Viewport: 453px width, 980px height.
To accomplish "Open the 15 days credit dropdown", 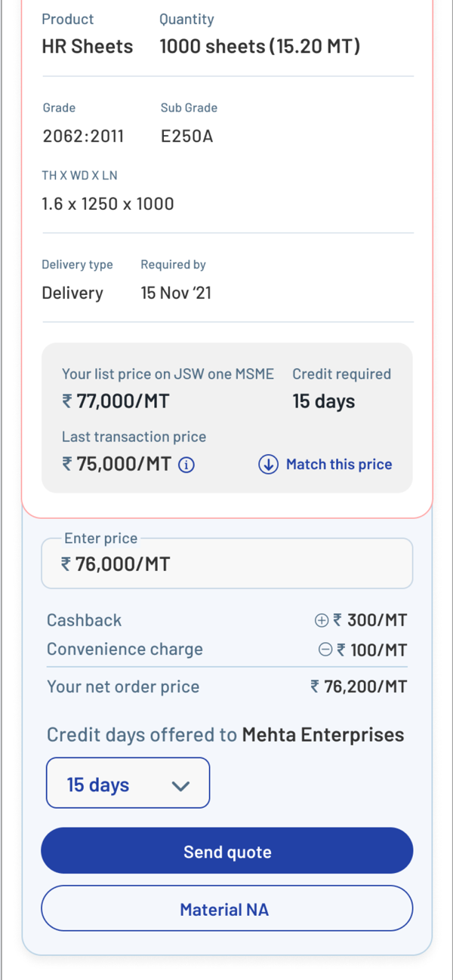I will [128, 785].
